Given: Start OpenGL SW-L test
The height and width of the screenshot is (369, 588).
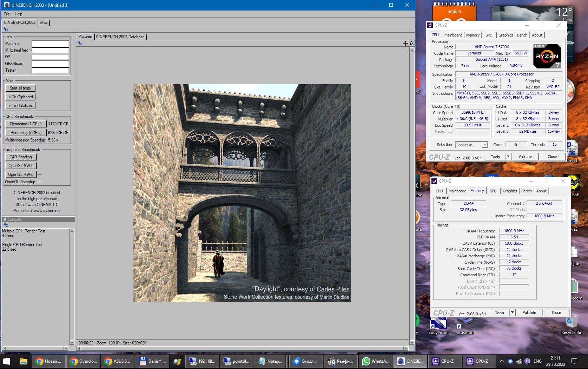Looking at the screenshot, I should 21,166.
